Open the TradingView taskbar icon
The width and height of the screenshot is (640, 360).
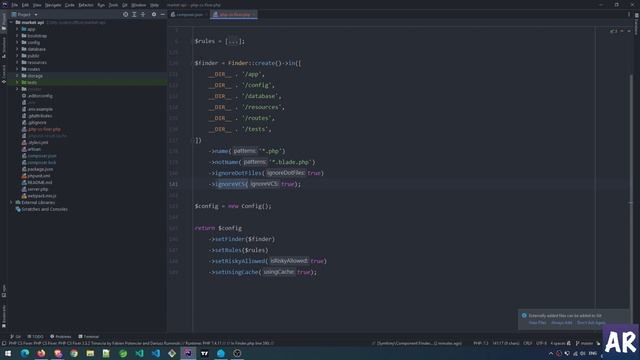[x=204, y=353]
